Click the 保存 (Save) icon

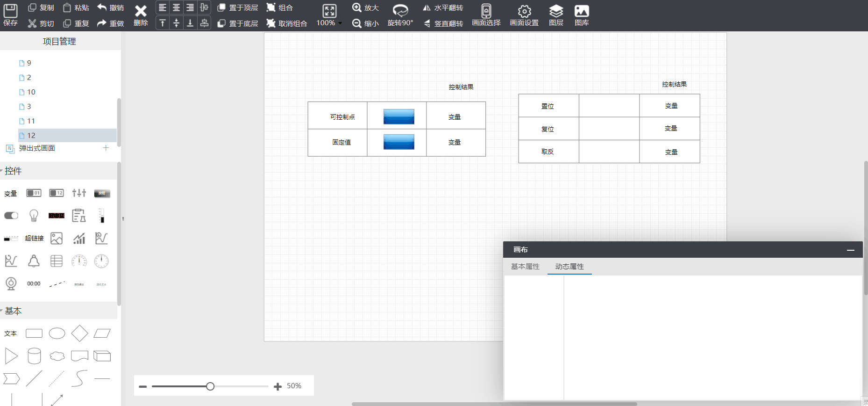(x=10, y=11)
